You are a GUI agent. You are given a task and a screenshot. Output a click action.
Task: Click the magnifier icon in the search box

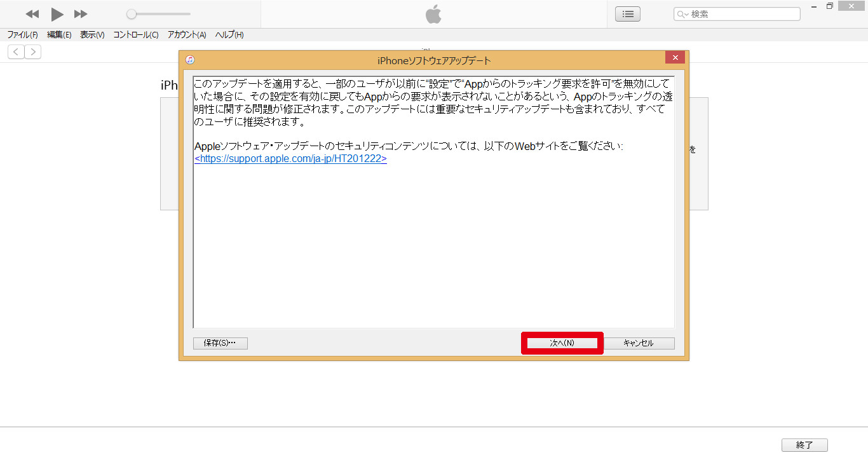tap(682, 14)
